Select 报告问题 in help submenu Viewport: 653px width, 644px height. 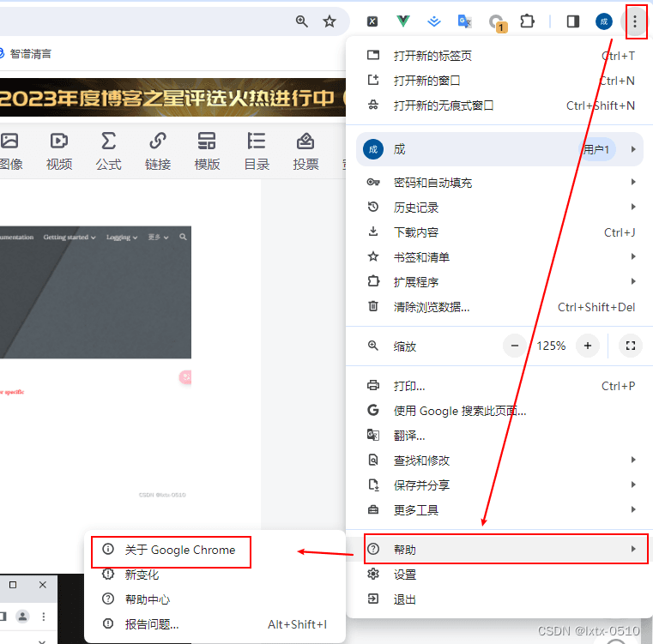click(x=215, y=624)
